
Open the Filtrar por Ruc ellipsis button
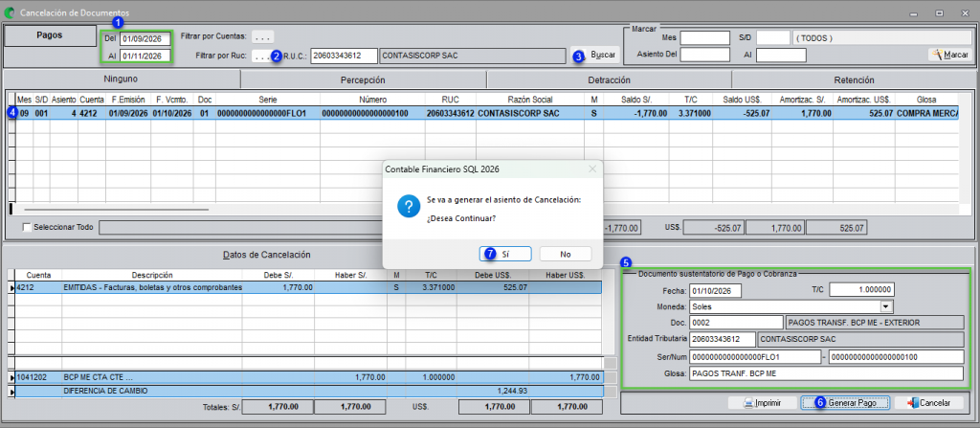[x=261, y=56]
